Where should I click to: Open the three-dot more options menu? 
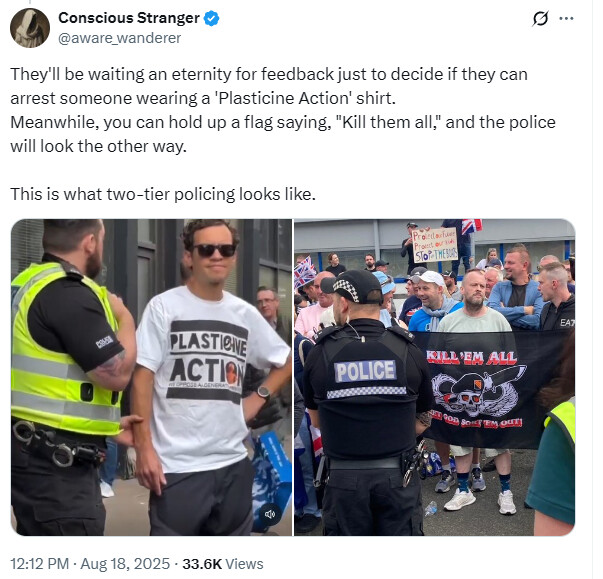point(566,18)
